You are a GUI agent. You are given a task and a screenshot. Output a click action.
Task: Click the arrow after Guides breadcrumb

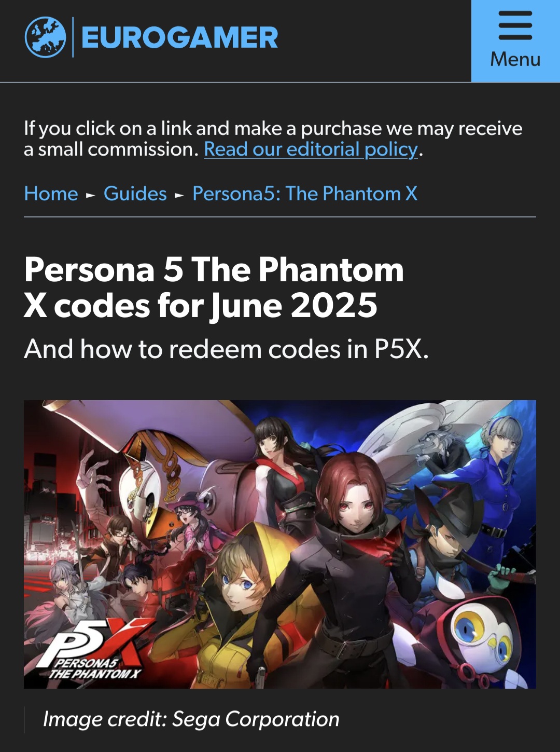pos(179,195)
